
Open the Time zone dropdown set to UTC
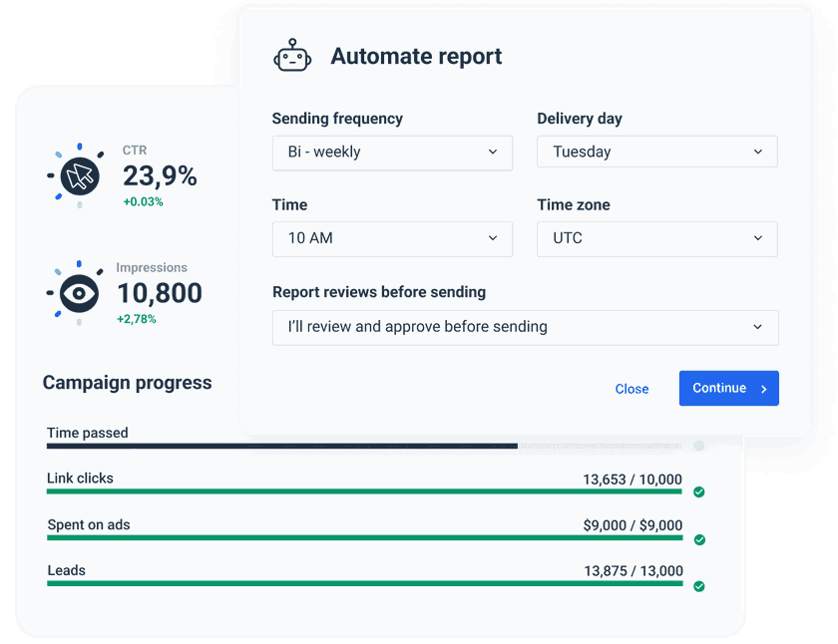(656, 239)
